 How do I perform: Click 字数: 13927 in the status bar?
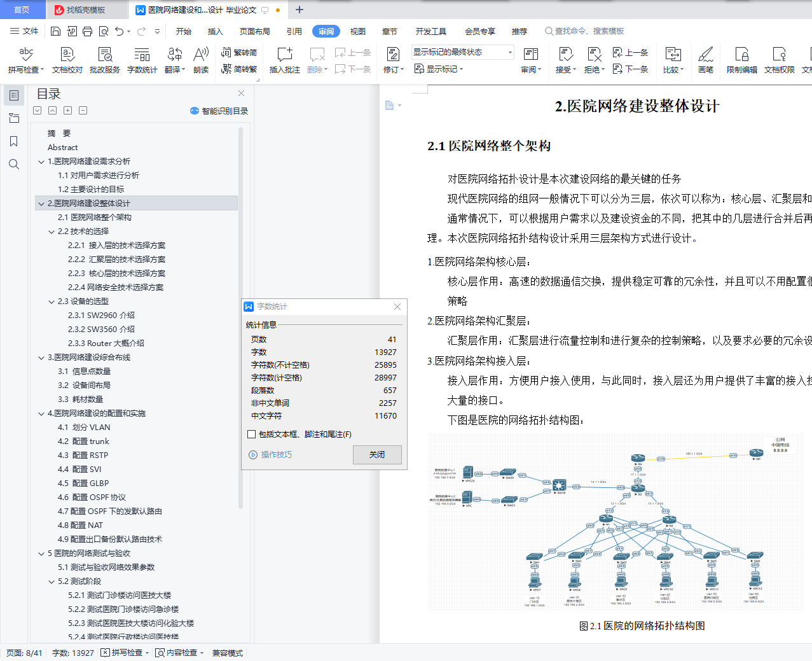click(x=72, y=653)
